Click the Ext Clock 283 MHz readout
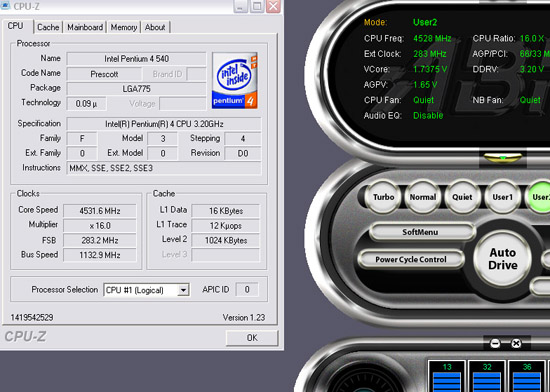Screen dimensions: 550x392 [x=430, y=54]
